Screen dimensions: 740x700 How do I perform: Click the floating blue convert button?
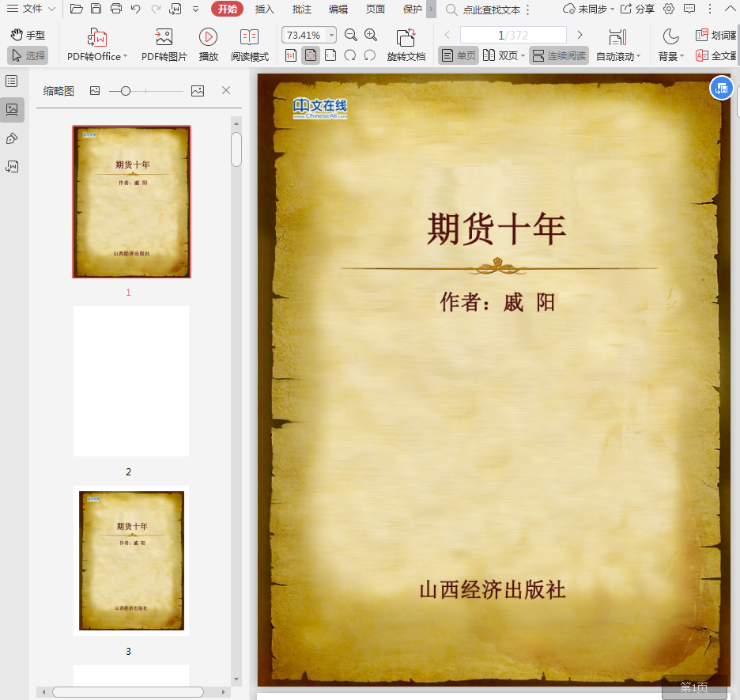point(722,88)
